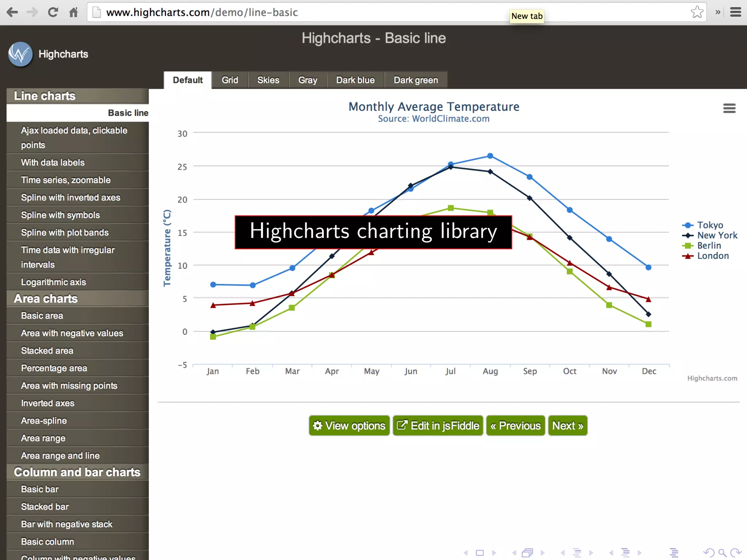Image resolution: width=747 pixels, height=560 pixels.
Task: Open the Spline with inverted axes demo
Action: click(x=78, y=198)
